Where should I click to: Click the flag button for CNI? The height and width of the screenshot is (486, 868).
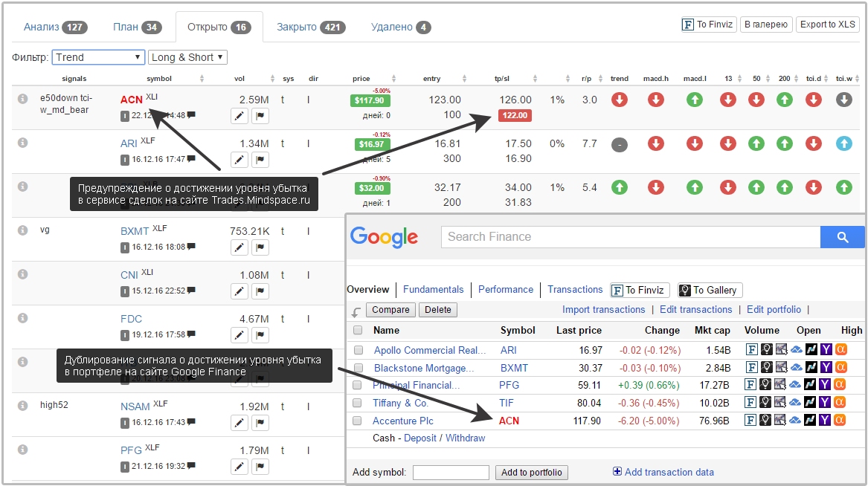coord(260,291)
